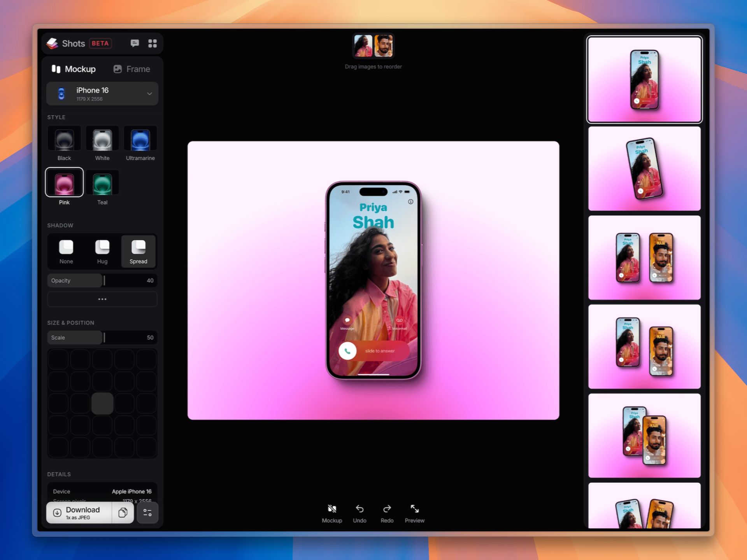747x560 pixels.
Task: Select the bearded man image thumbnail at top
Action: 384,46
